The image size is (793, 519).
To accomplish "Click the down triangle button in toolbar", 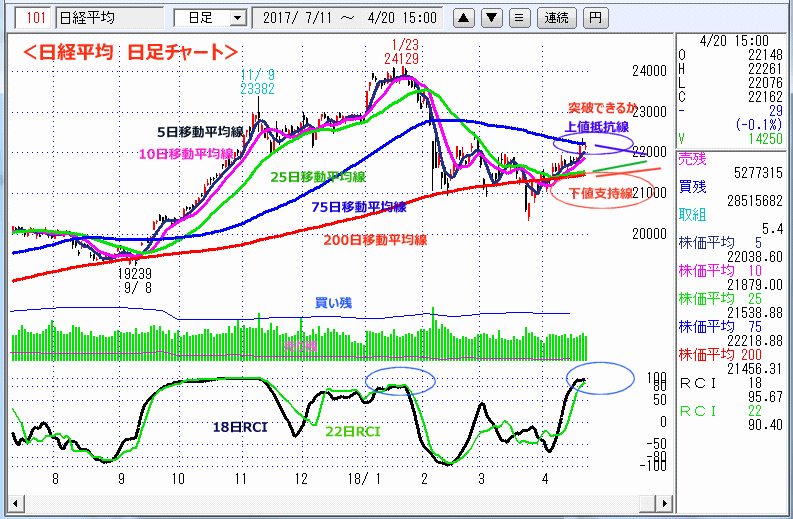I will coord(492,18).
